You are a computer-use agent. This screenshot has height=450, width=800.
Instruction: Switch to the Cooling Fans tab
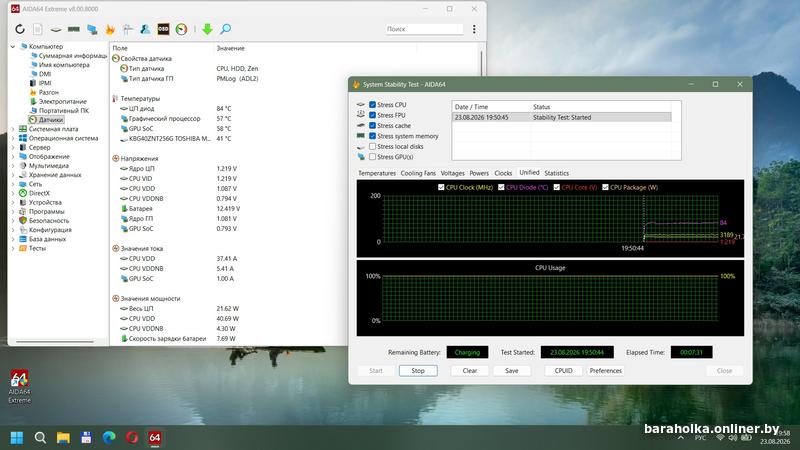point(418,173)
